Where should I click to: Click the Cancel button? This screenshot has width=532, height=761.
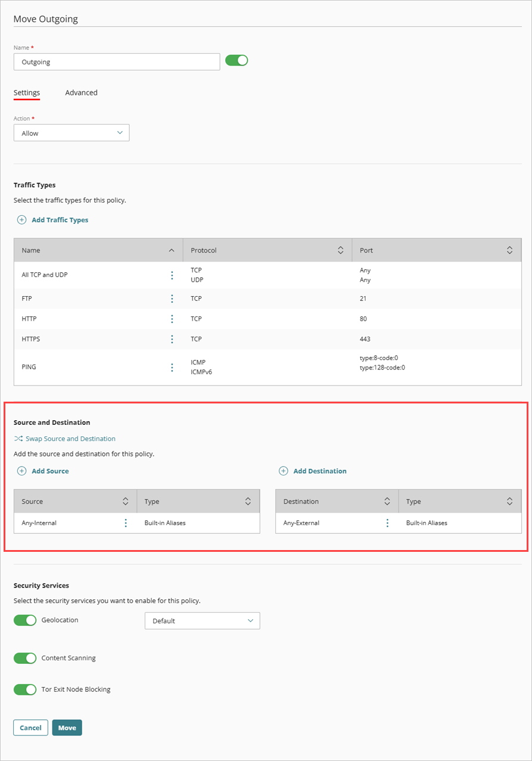pos(30,728)
